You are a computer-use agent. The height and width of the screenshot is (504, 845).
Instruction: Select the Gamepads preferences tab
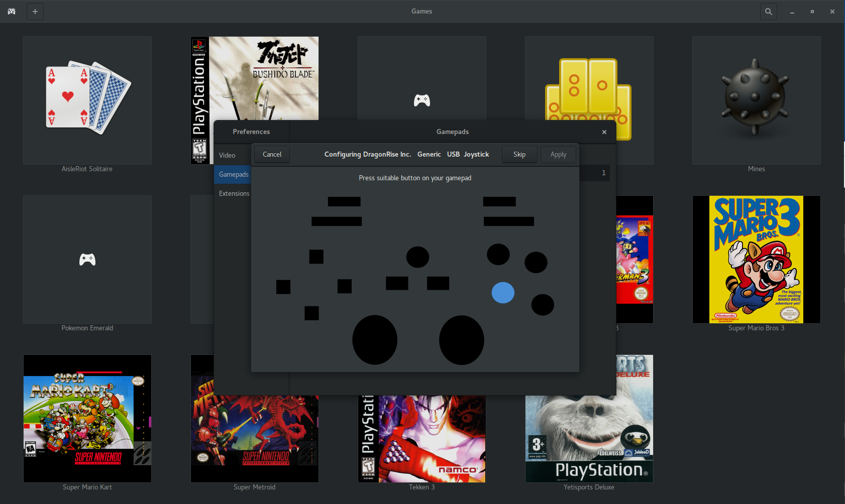(232, 174)
